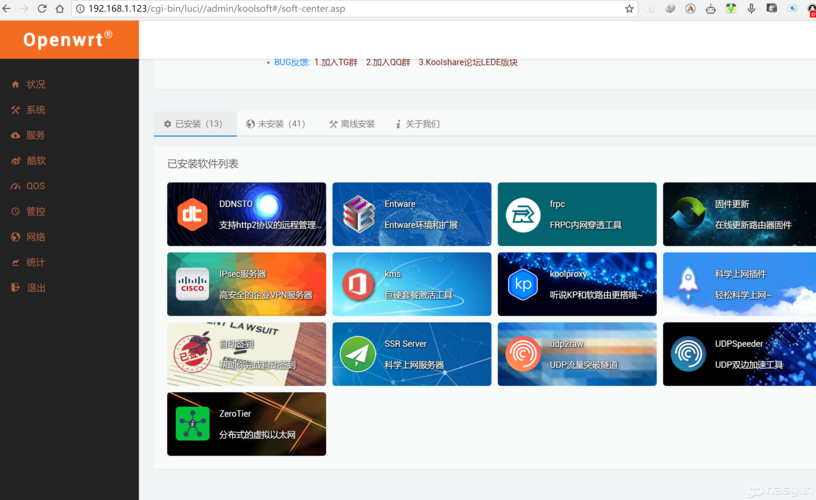
Task: Open the DDNSTO plugin card icon
Action: (x=193, y=214)
